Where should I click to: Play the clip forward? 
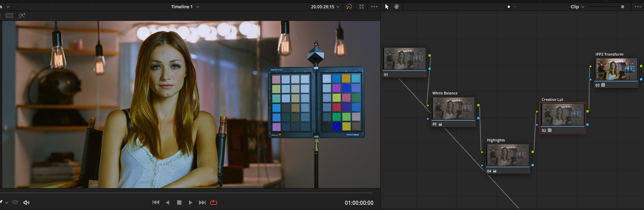tap(190, 202)
